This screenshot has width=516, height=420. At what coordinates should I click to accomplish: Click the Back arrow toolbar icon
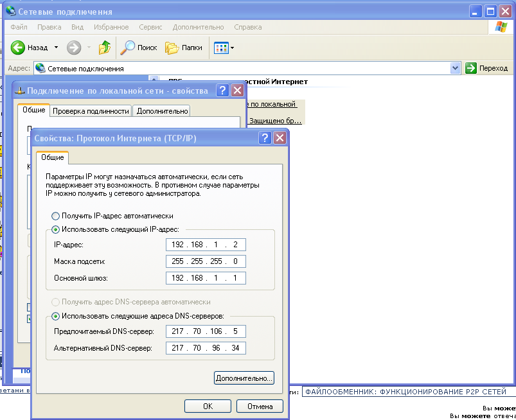point(18,48)
